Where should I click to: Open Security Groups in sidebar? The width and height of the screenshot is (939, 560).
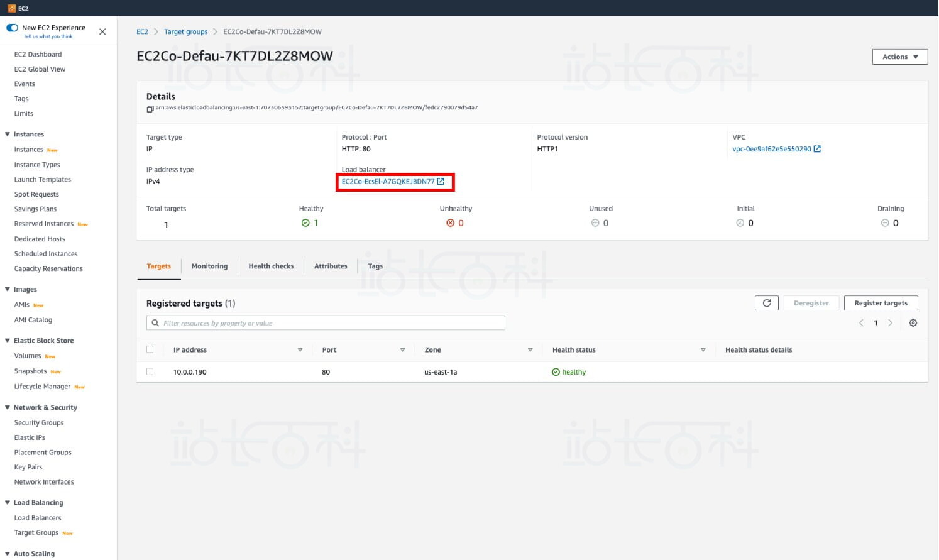coord(39,423)
